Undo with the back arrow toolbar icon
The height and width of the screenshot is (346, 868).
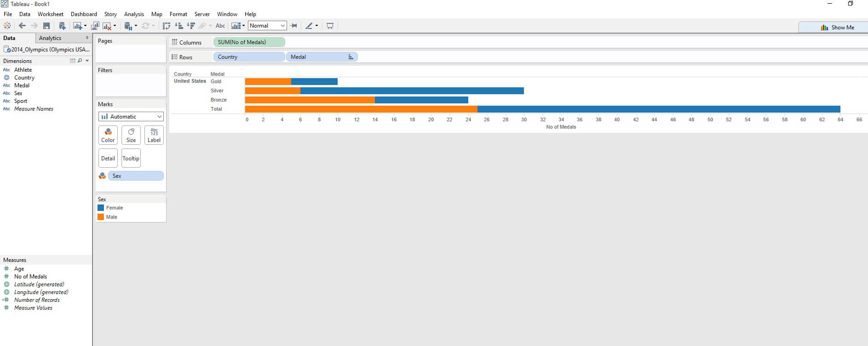[x=22, y=26]
